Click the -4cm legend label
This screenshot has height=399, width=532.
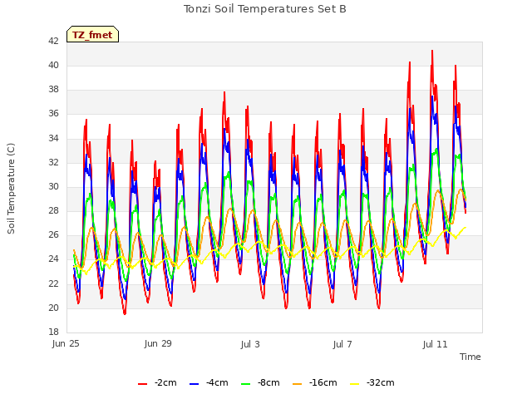(x=217, y=382)
